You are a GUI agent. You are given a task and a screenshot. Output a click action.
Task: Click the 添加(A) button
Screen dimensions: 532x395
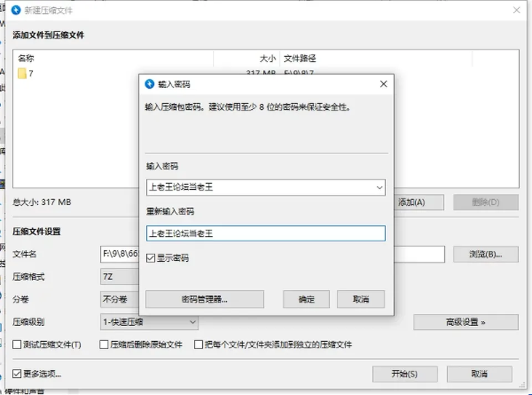point(419,202)
